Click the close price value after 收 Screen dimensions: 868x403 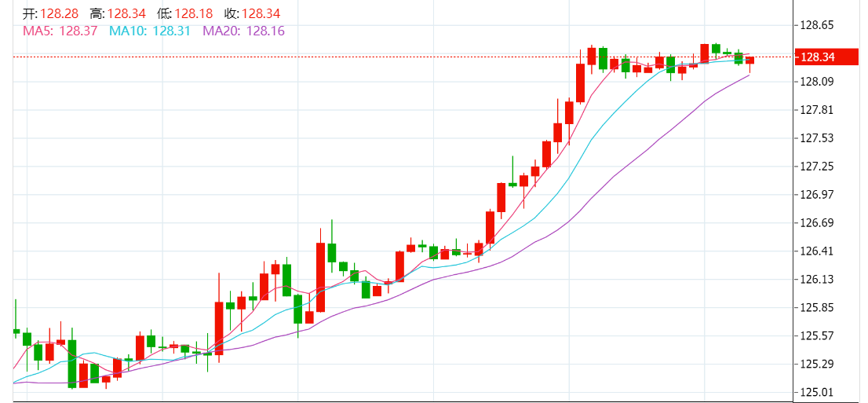pos(261,13)
